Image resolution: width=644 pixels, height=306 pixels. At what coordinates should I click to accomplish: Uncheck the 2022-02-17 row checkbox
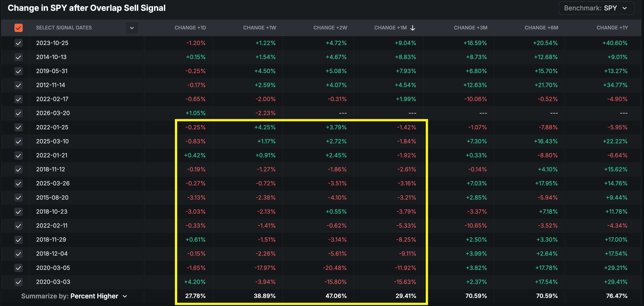19,99
